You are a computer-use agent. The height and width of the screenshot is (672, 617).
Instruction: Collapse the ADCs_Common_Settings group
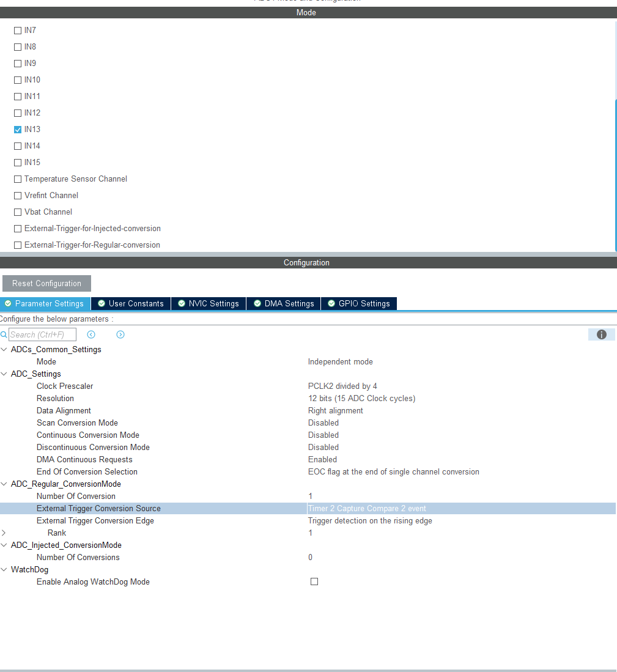coord(4,349)
